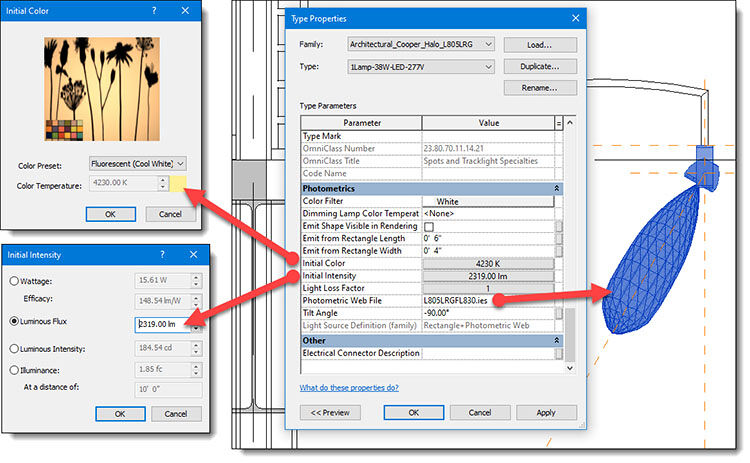This screenshot has height=463, width=750.
Task: Open 'What do these properties do?' link
Action: (349, 387)
